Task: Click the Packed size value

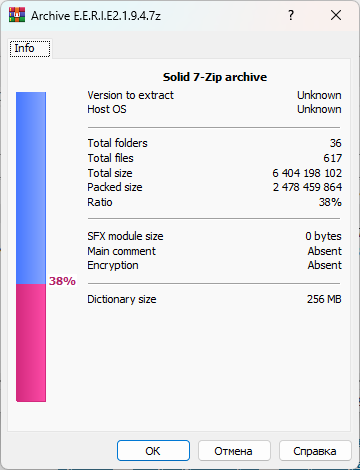Action: click(307, 187)
